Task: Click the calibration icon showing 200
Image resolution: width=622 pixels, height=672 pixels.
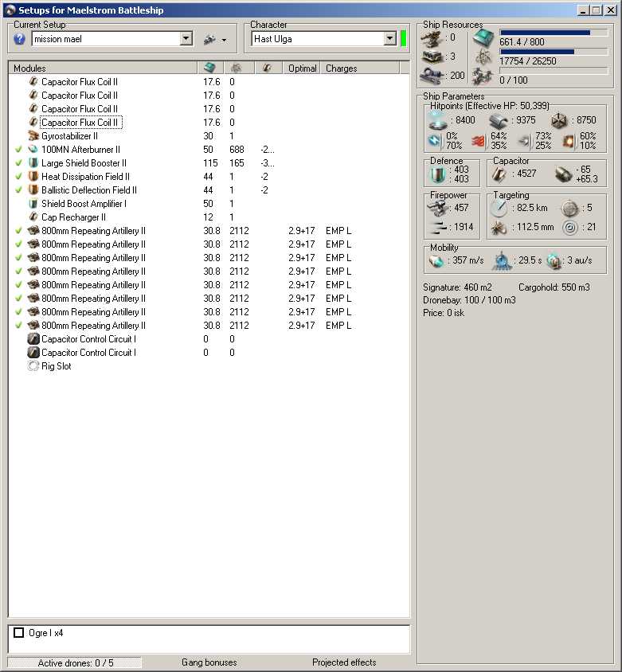Action: (x=432, y=76)
